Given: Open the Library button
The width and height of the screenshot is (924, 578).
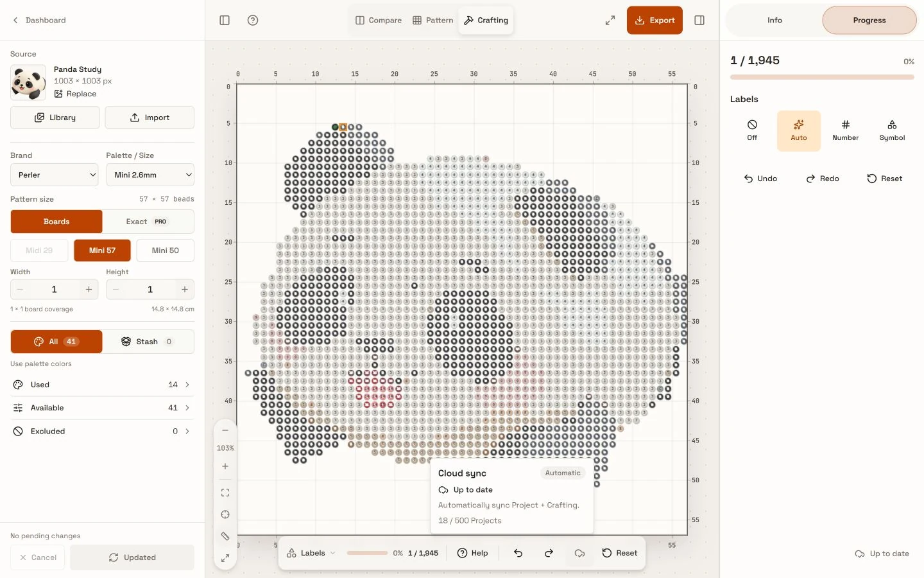Looking at the screenshot, I should tap(55, 118).
